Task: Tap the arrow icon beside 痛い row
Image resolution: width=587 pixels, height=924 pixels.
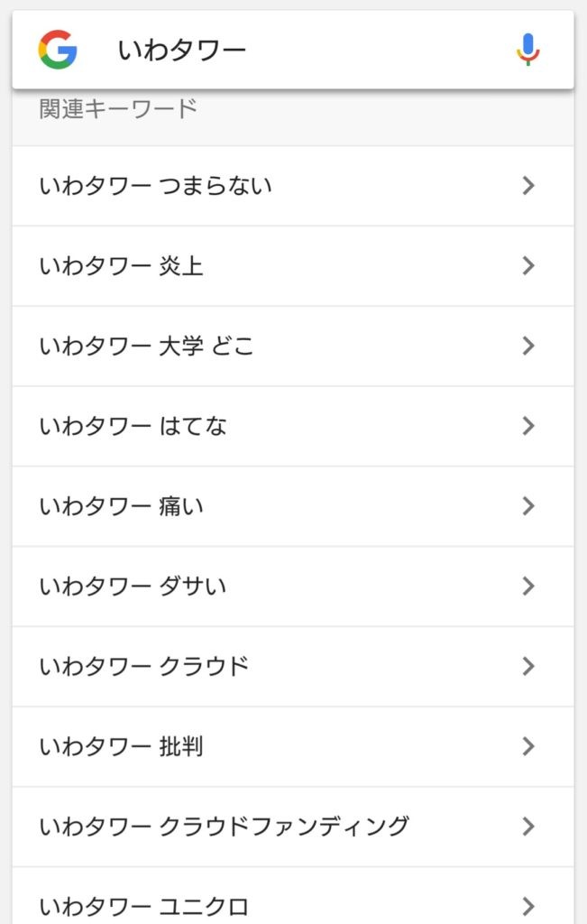Action: [x=528, y=506]
